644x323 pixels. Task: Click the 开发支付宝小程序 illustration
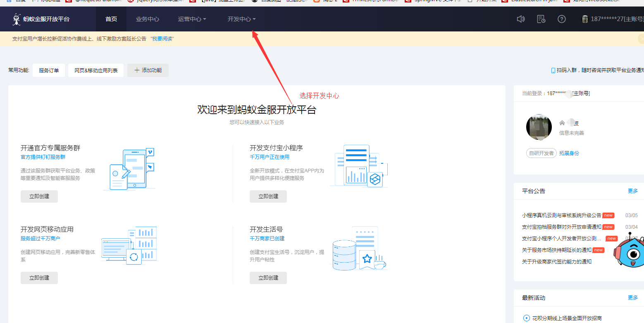coord(359,166)
